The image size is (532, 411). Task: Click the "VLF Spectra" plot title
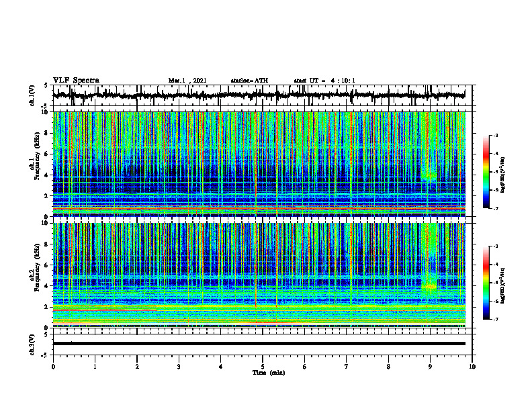[76, 81]
